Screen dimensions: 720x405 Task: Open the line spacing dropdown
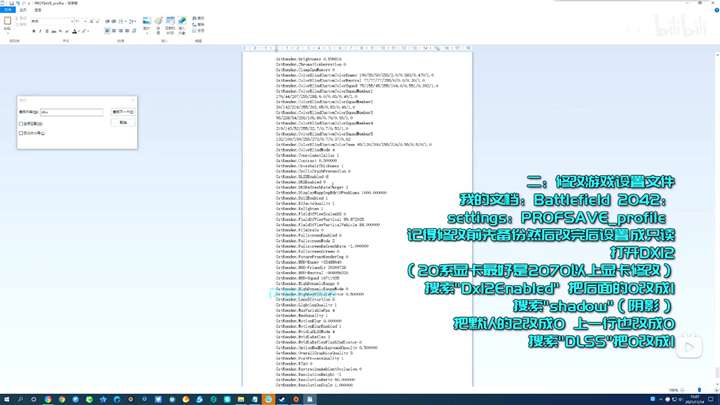click(132, 21)
